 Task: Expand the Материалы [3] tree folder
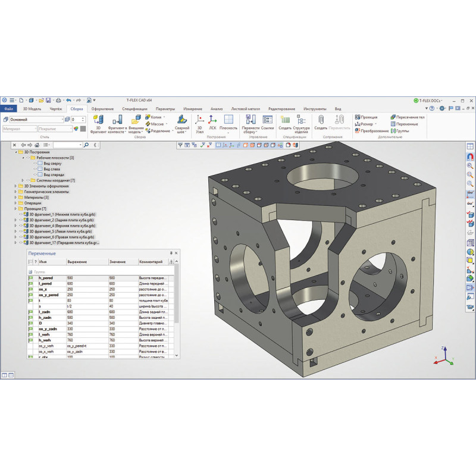[x=15, y=197]
